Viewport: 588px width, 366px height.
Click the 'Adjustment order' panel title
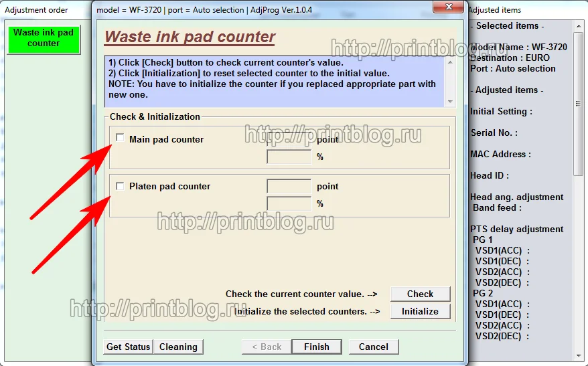click(x=36, y=10)
